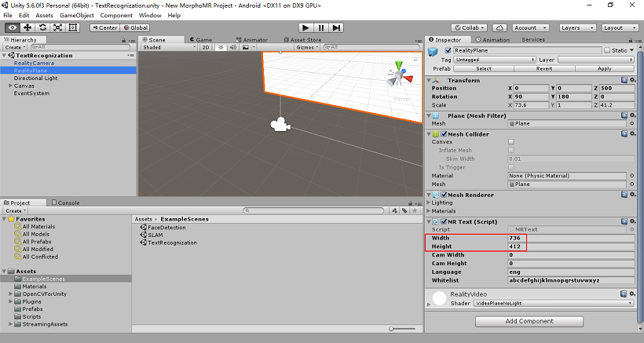
Task: Switch to the Asset Store tab
Action: (x=302, y=40)
